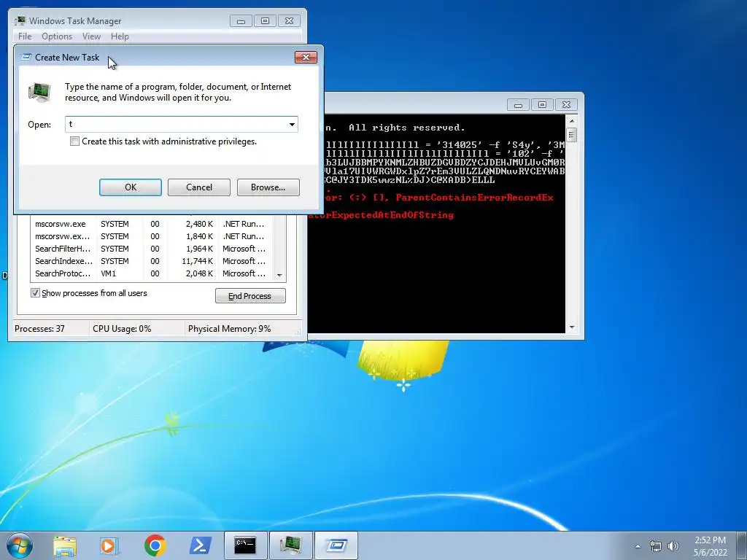This screenshot has height=560, width=747.
Task: Click the console scrollbar thumb
Action: [x=572, y=135]
